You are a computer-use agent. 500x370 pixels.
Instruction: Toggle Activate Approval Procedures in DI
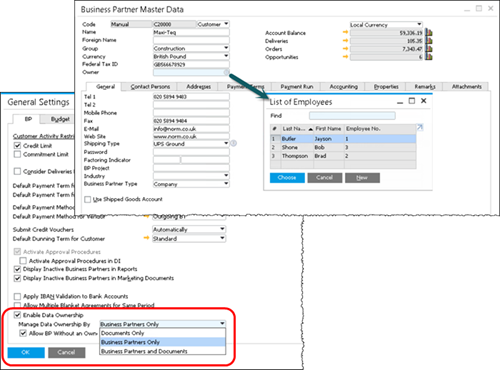tap(23, 261)
